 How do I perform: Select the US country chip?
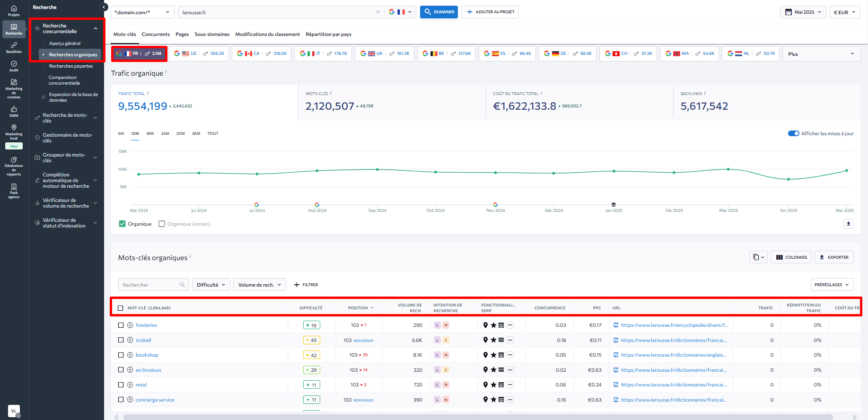pyautogui.click(x=199, y=54)
